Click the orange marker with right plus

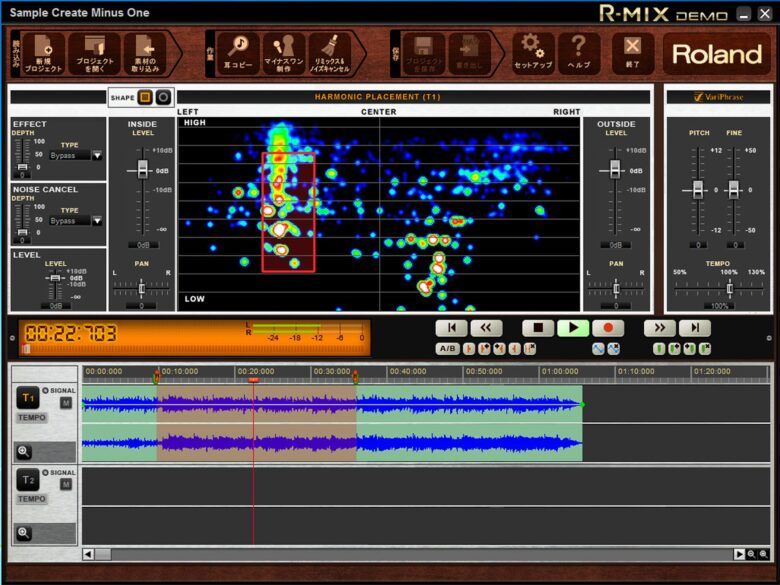click(x=484, y=349)
